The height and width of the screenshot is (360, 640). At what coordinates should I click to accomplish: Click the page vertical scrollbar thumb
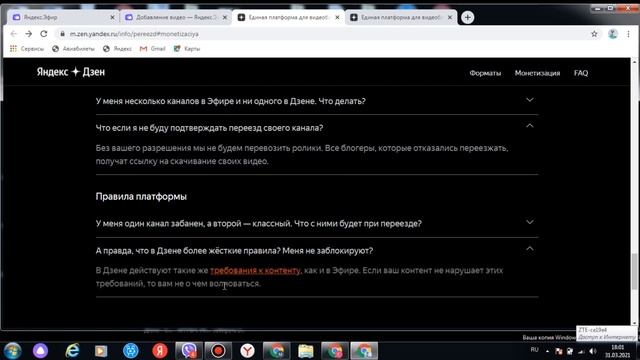(x=634, y=271)
